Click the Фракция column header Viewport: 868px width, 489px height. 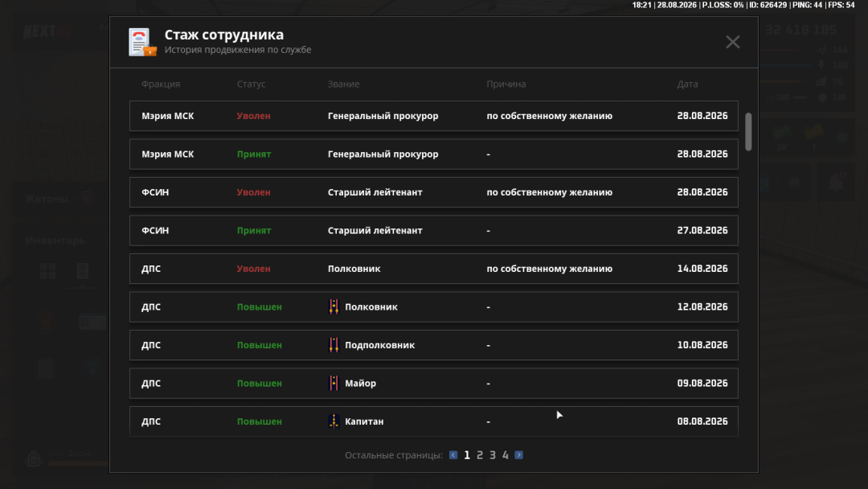pos(161,84)
